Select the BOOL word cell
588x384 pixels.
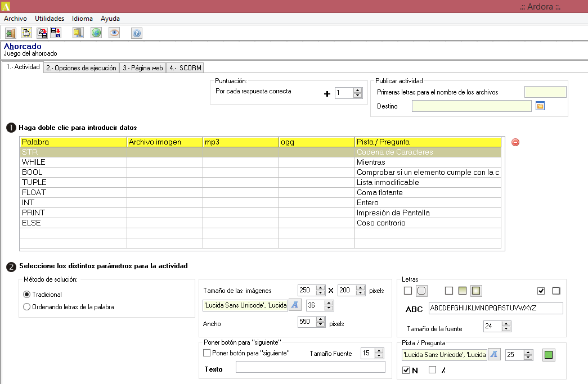click(x=74, y=173)
